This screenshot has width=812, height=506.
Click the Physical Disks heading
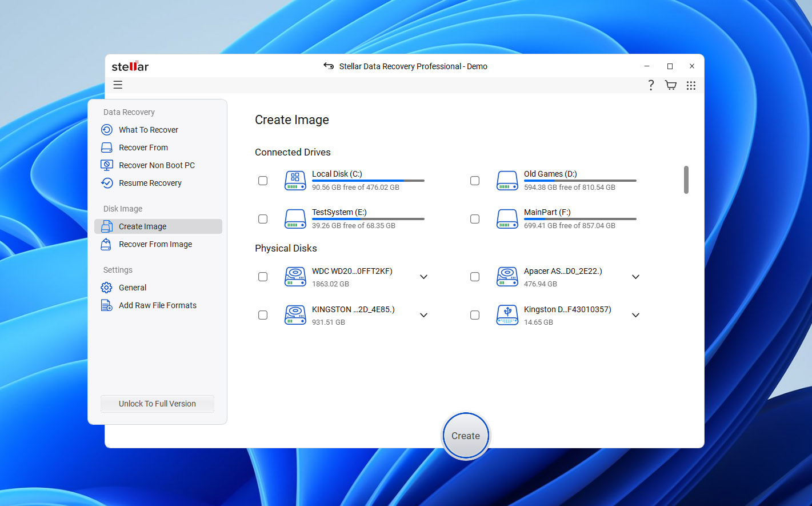(x=286, y=248)
